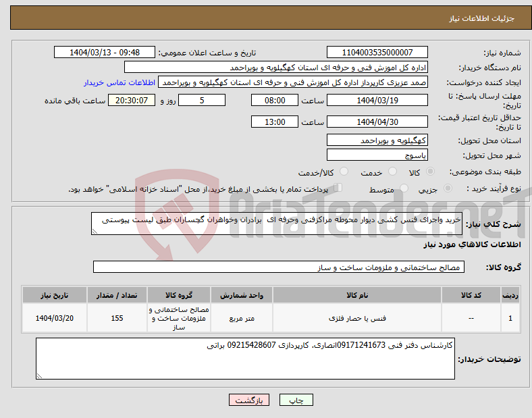Open the اطلاعات تماس خریدار link
The width and height of the screenshot is (532, 418).
(x=119, y=82)
